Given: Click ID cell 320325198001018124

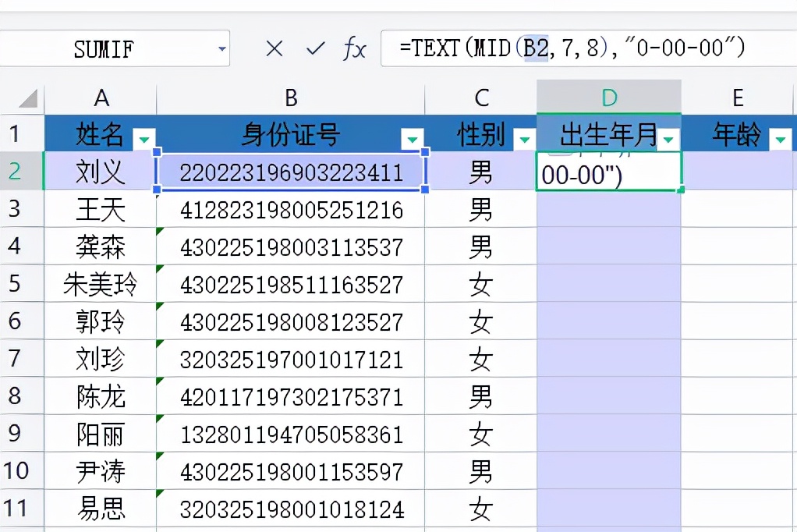Looking at the screenshot, I should 291,508.
